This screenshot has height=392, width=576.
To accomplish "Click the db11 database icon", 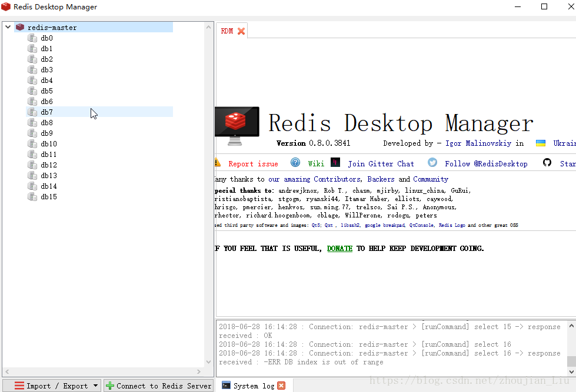I will [x=32, y=154].
